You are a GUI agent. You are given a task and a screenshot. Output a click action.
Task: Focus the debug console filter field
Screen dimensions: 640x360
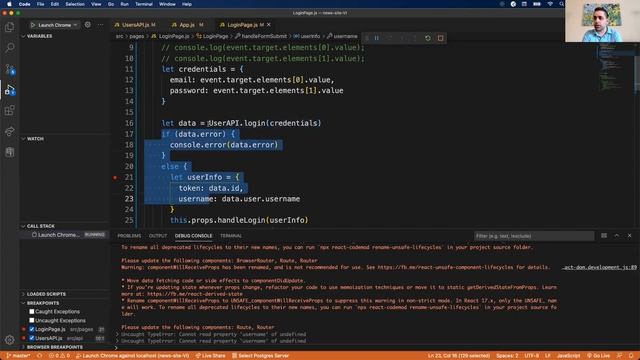click(x=533, y=236)
